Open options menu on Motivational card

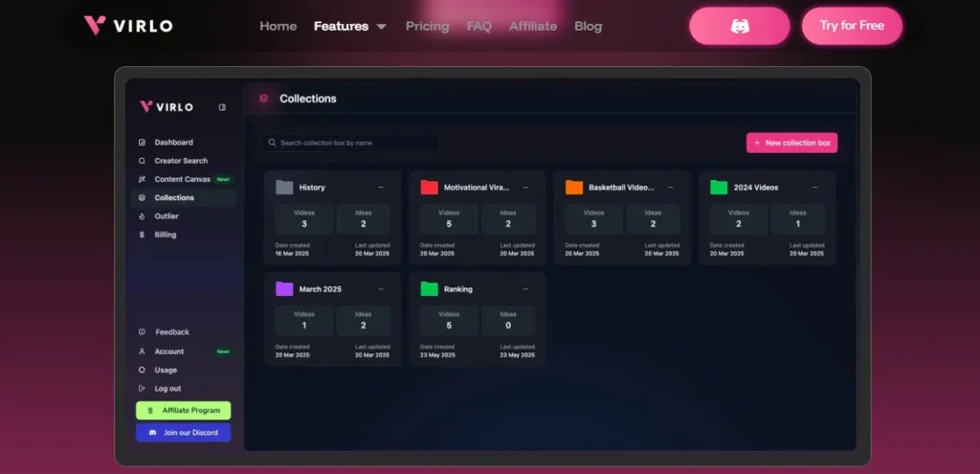(525, 187)
